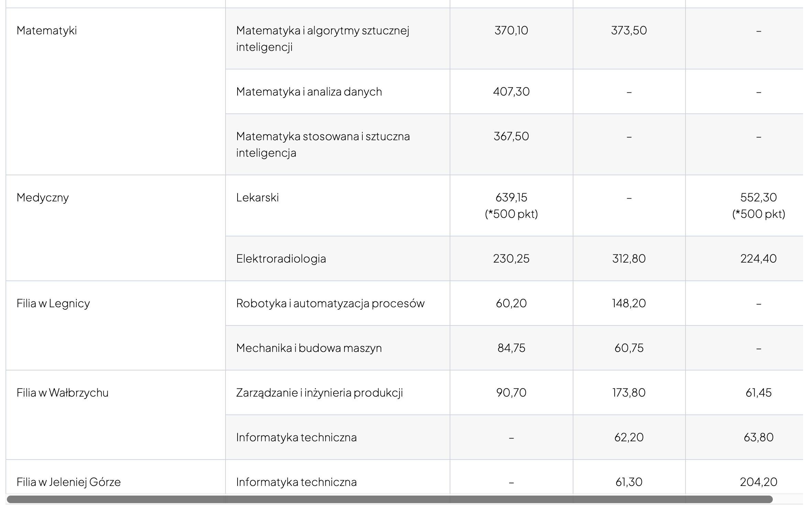Click the 639,15 Lekarski score

coord(511,198)
